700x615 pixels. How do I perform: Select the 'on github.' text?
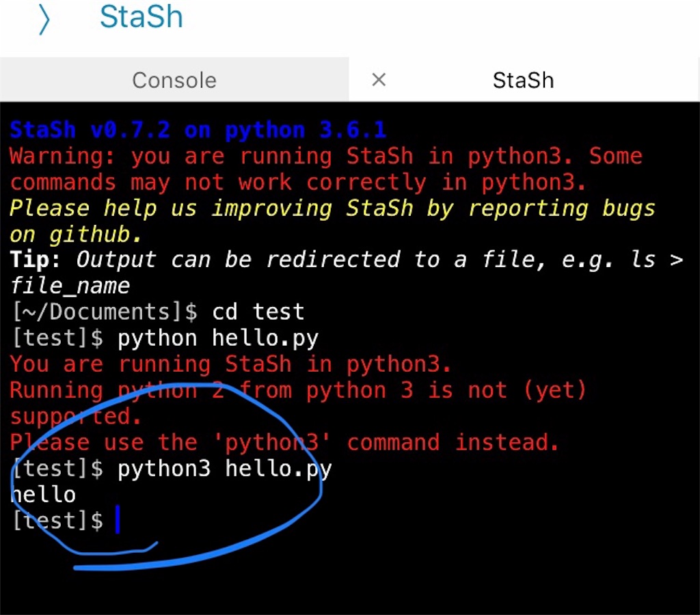[x=75, y=234]
